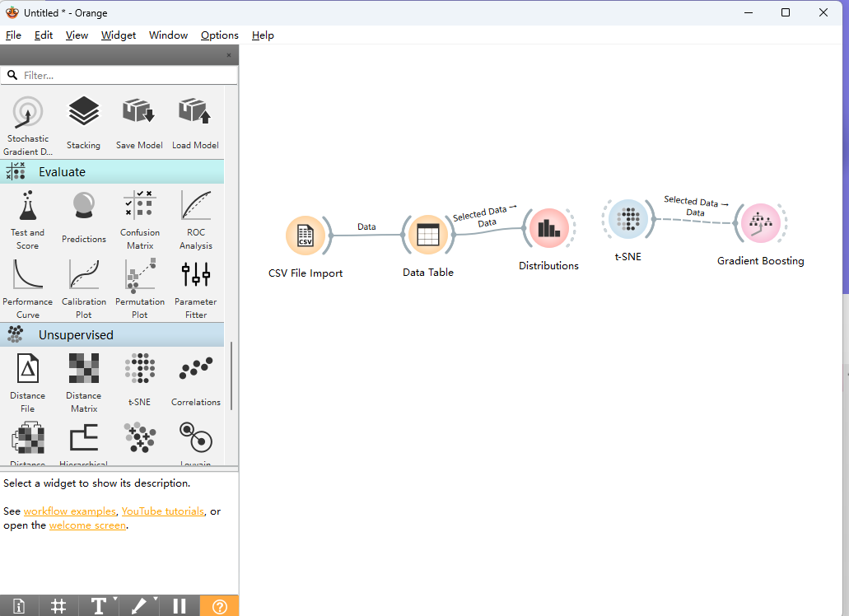Image resolution: width=849 pixels, height=616 pixels.
Task: Add the Test and Score widget
Action: click(x=28, y=220)
